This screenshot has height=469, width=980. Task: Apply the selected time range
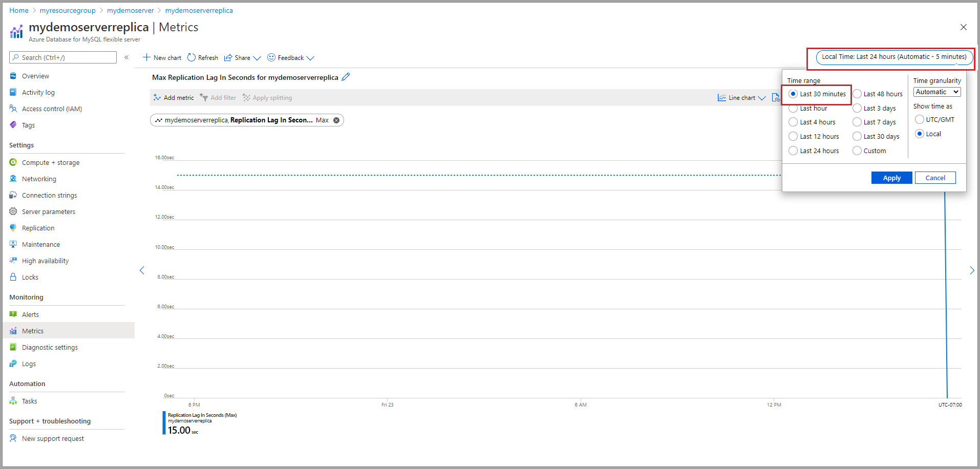tap(891, 178)
